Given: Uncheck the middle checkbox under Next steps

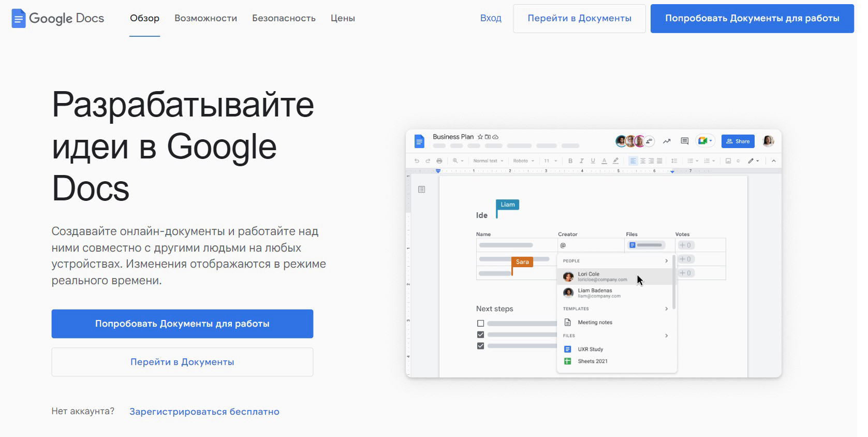Looking at the screenshot, I should [480, 334].
